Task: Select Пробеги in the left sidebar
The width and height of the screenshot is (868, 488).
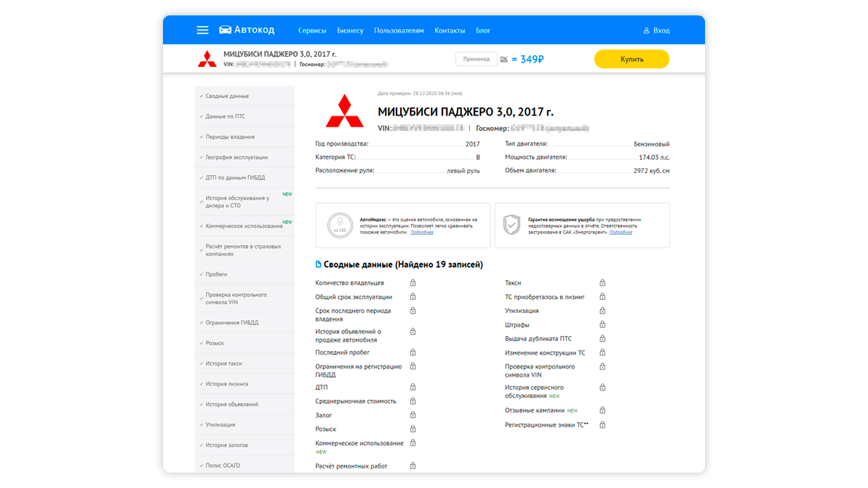Action: (x=216, y=274)
